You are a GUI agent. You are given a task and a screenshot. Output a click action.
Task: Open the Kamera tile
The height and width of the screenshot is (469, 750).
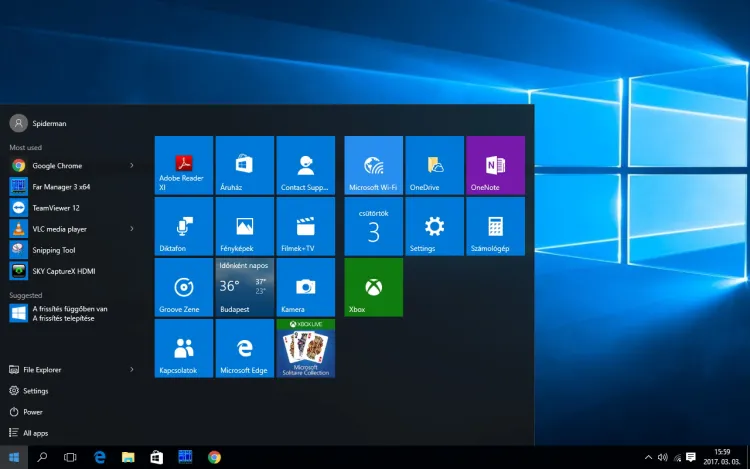pos(306,287)
